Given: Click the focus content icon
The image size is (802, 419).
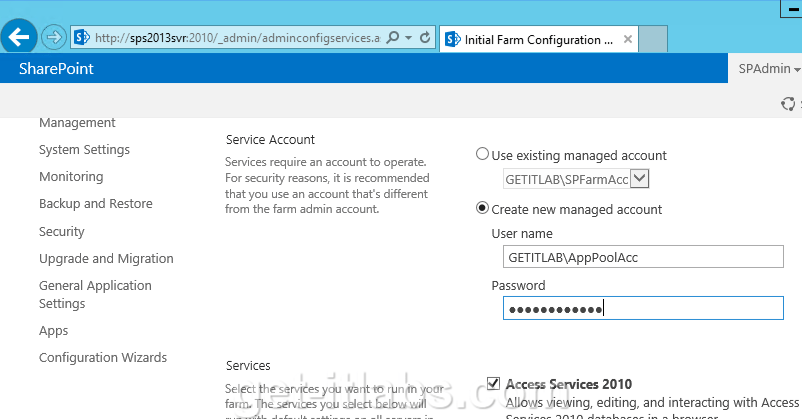Looking at the screenshot, I should 788,104.
